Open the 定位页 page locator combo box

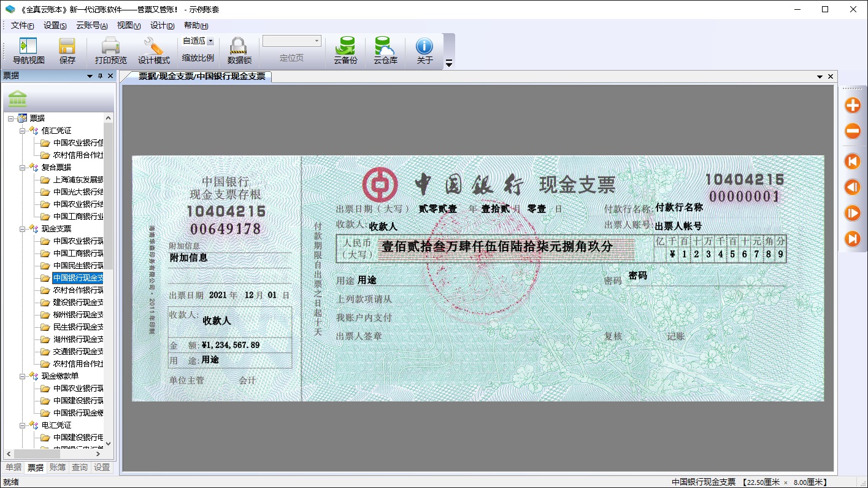pos(292,41)
